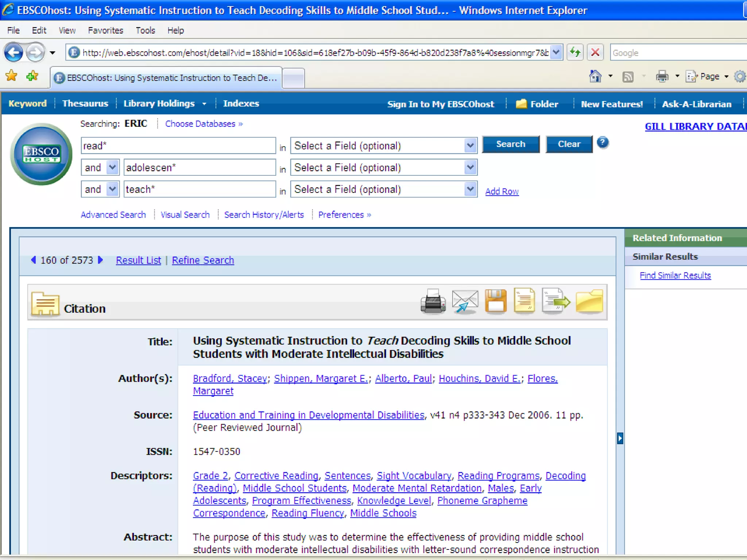This screenshot has height=560, width=747.
Task: Go to next result arrow
Action: pyautogui.click(x=101, y=260)
